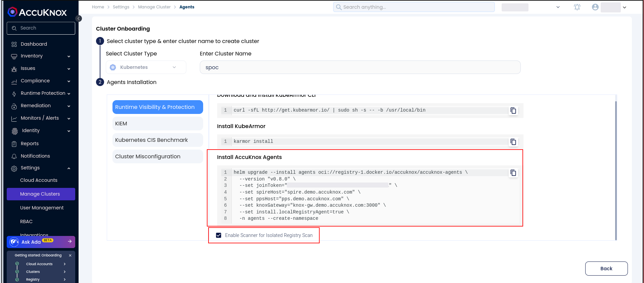Open the Kubernetes cluster type dropdown
This screenshot has width=644, height=283.
click(x=146, y=67)
